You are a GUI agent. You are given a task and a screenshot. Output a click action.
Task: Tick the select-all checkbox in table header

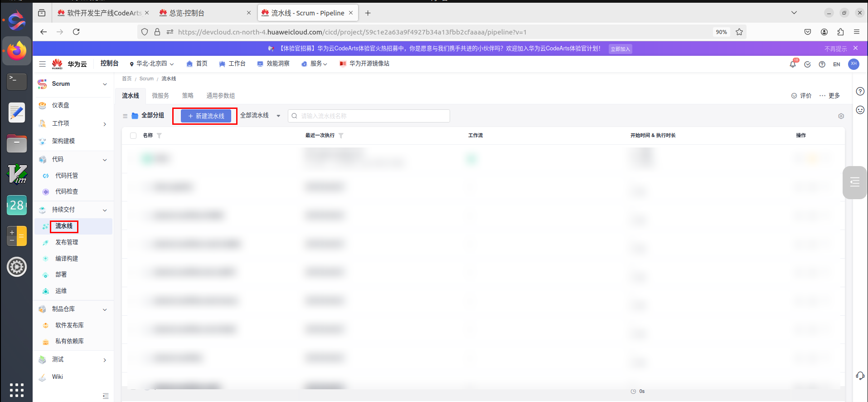click(133, 136)
